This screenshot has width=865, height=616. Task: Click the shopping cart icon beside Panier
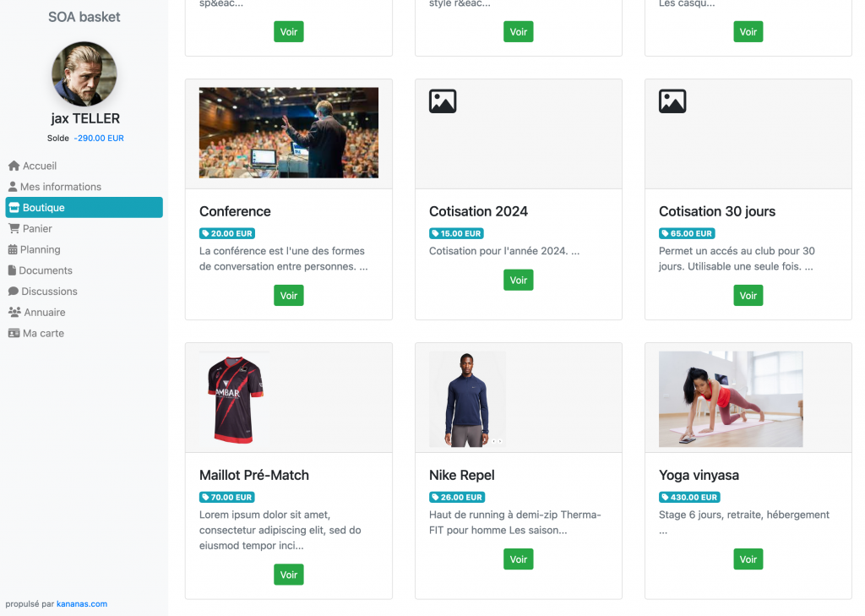[x=14, y=228]
